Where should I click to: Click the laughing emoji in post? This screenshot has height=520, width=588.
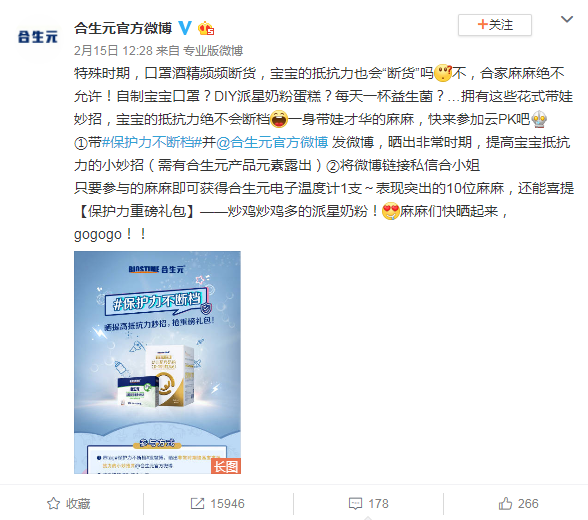279,120
